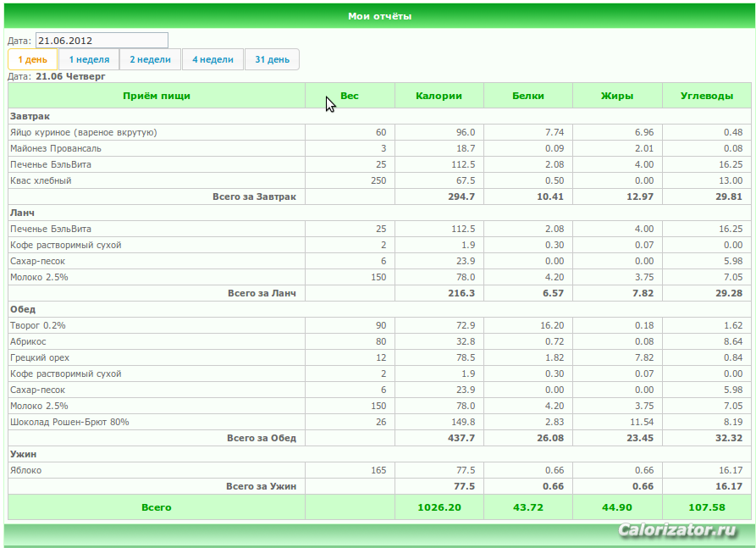Image resolution: width=756 pixels, height=548 pixels.
Task: Click the chocolate fat value 11.54
Action: coord(642,422)
